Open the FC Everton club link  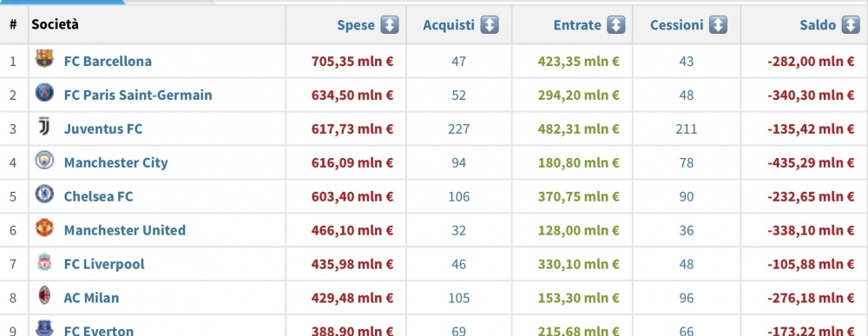(99, 331)
